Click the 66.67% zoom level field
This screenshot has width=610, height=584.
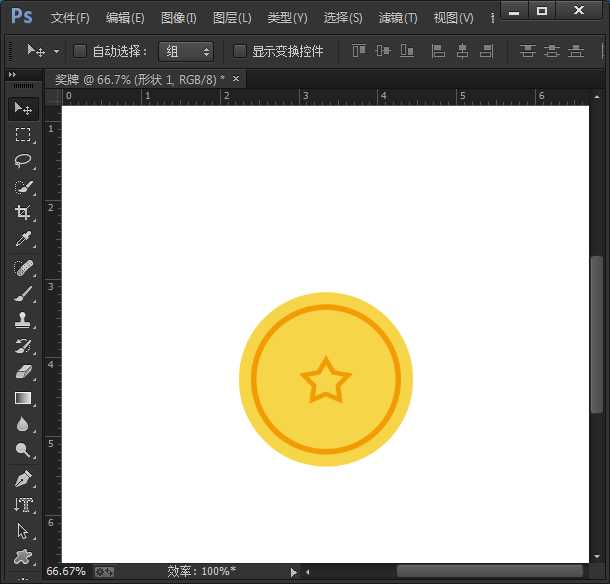pyautogui.click(x=66, y=572)
